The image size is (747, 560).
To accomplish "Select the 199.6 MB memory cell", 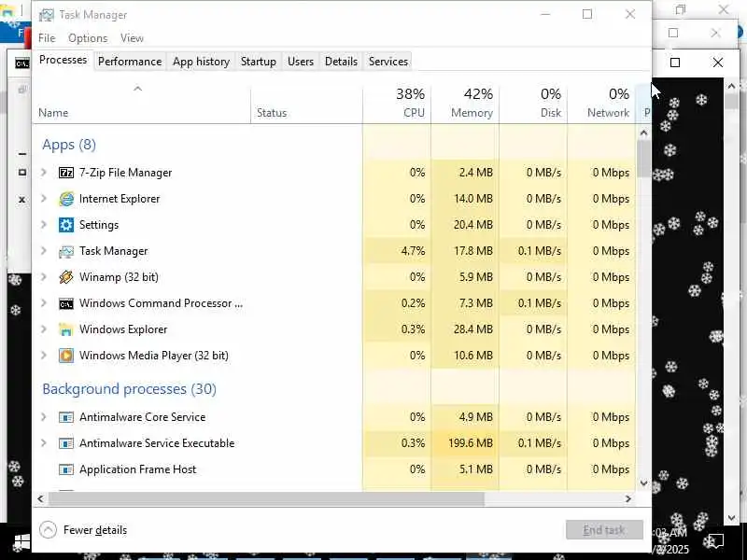I will 465,443.
